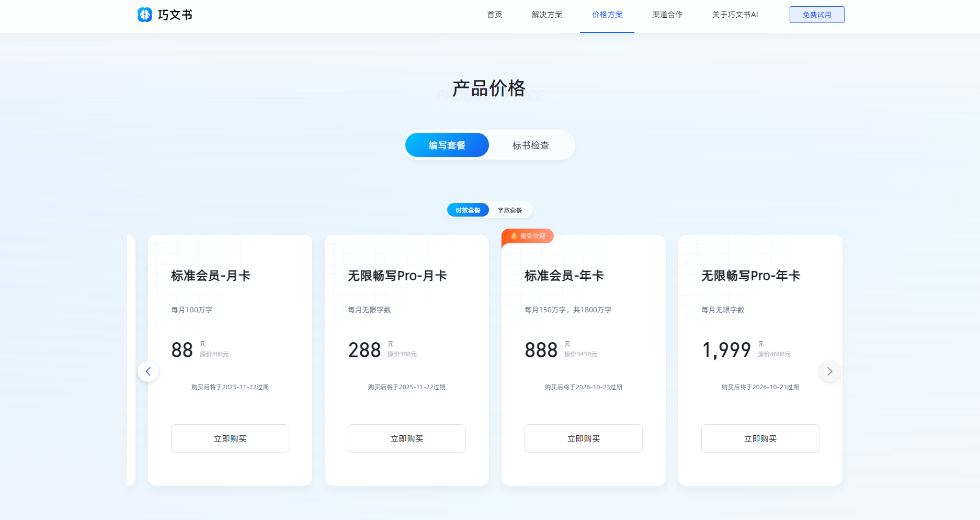Click 立即购买 on 无限畅写Pro-年卡 plan
The width and height of the screenshot is (980, 520).
[760, 438]
